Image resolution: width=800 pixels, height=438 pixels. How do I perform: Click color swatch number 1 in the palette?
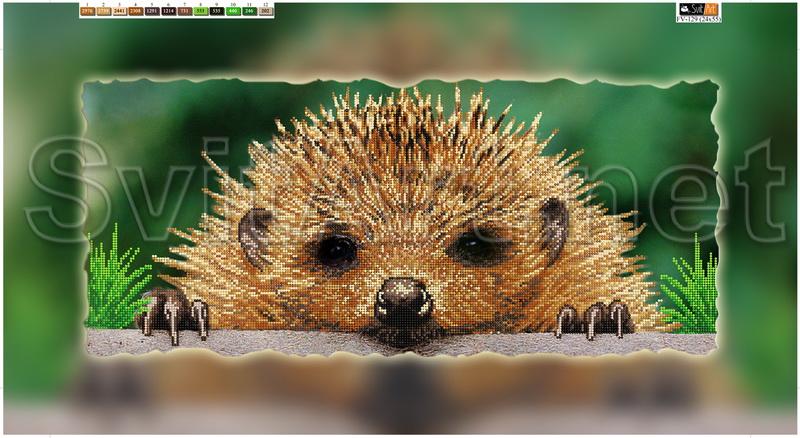pos(88,12)
